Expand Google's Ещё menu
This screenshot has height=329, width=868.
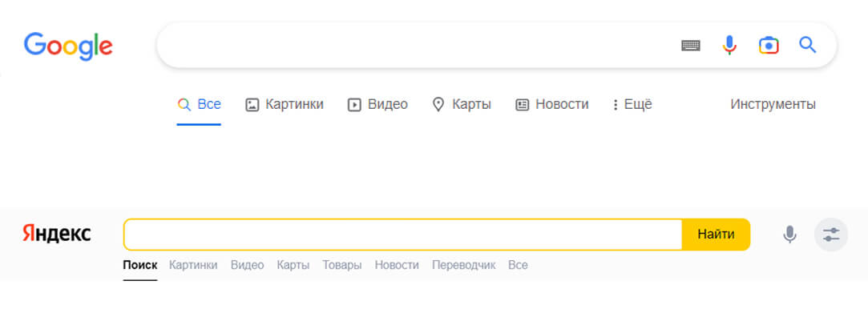click(632, 104)
